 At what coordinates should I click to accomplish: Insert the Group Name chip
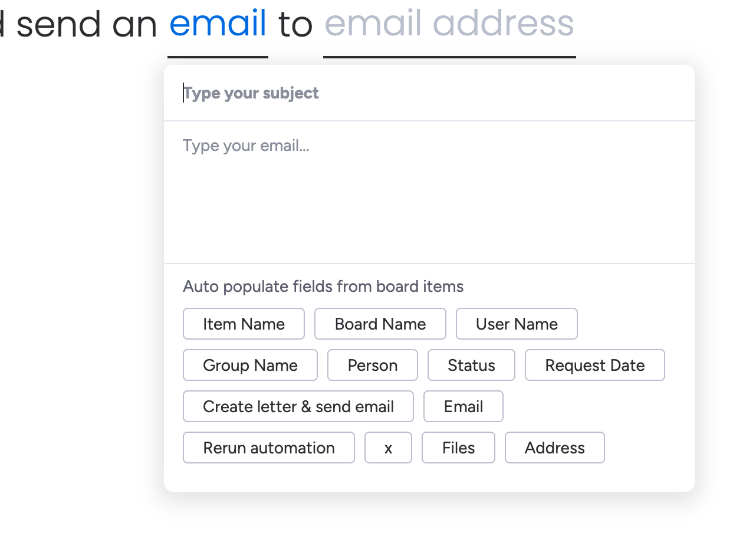tap(250, 365)
